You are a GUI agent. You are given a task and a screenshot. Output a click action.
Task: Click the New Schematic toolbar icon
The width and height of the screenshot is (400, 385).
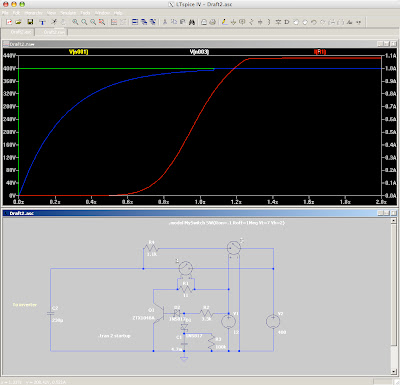[x=9, y=22]
